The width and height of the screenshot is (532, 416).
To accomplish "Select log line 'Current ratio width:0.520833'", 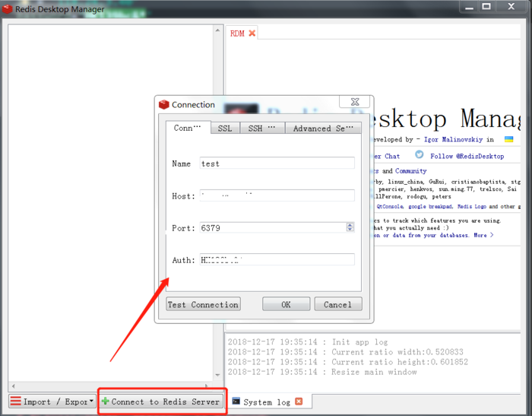I will 345,352.
